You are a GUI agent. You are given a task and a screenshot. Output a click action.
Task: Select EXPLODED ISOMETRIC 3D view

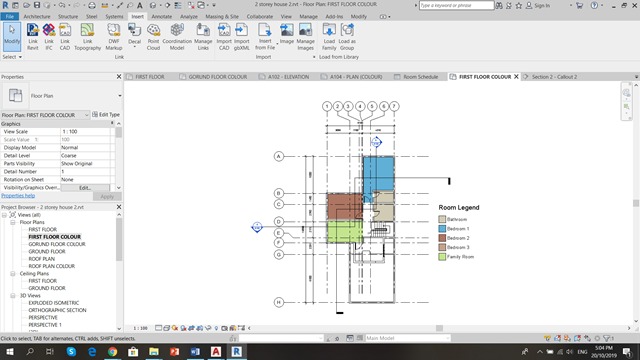coord(53,303)
